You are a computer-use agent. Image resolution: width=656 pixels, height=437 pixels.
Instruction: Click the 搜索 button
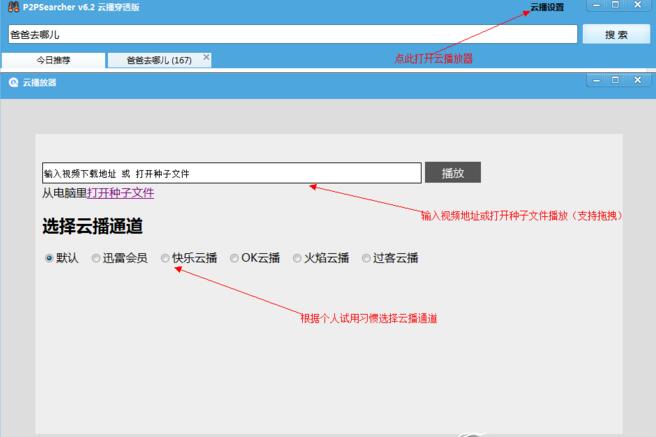616,34
